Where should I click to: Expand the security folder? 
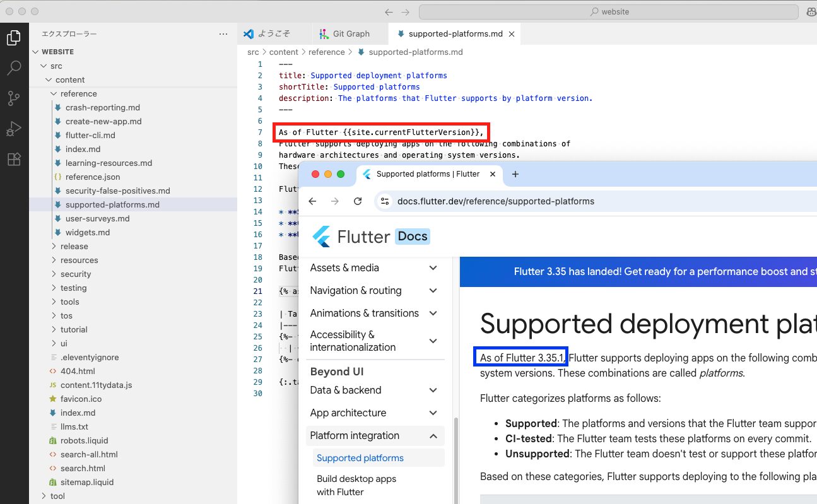[132, 274]
